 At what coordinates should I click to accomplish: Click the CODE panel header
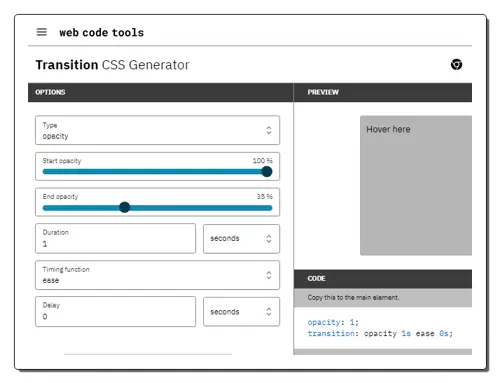click(x=383, y=279)
